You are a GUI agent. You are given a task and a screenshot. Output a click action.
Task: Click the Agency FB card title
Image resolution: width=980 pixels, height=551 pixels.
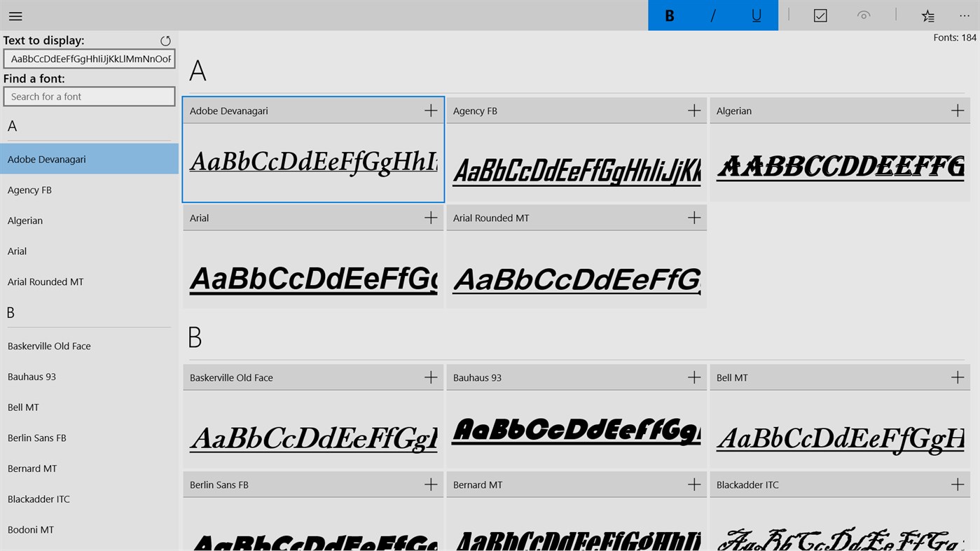475,111
